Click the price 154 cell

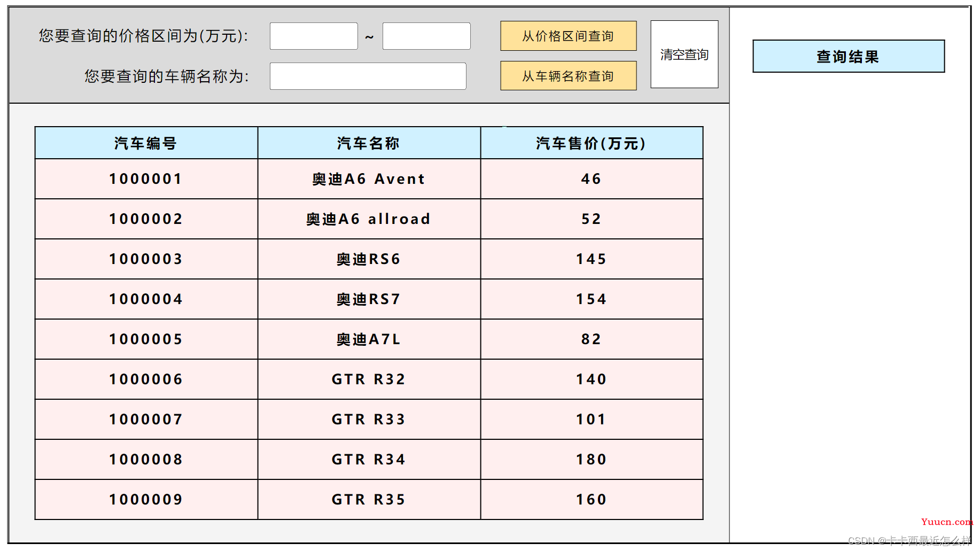tap(592, 299)
